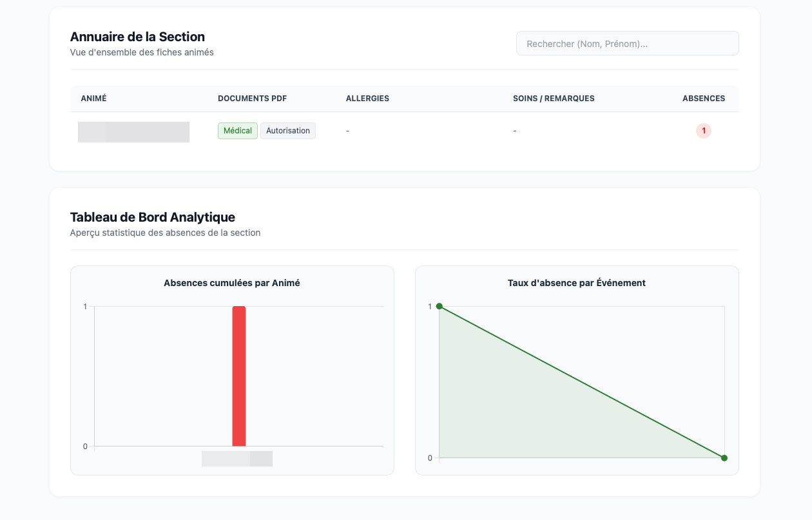This screenshot has height=520, width=812.
Task: Click the redacted x-axis label under the bar
Action: 237,459
